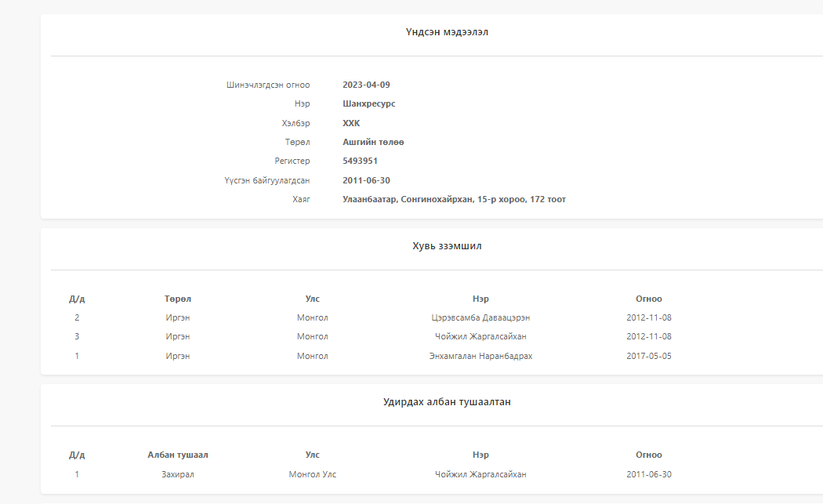The image size is (823, 504).
Task: Open shareholder Цэрэвсамба Даваацэрэн
Action: tap(480, 317)
